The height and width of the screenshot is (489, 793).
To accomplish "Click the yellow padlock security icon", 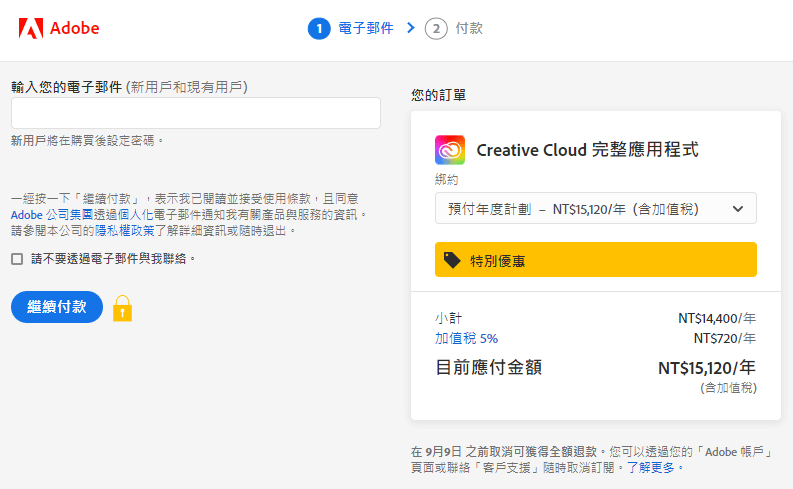I will pyautogui.click(x=122, y=308).
